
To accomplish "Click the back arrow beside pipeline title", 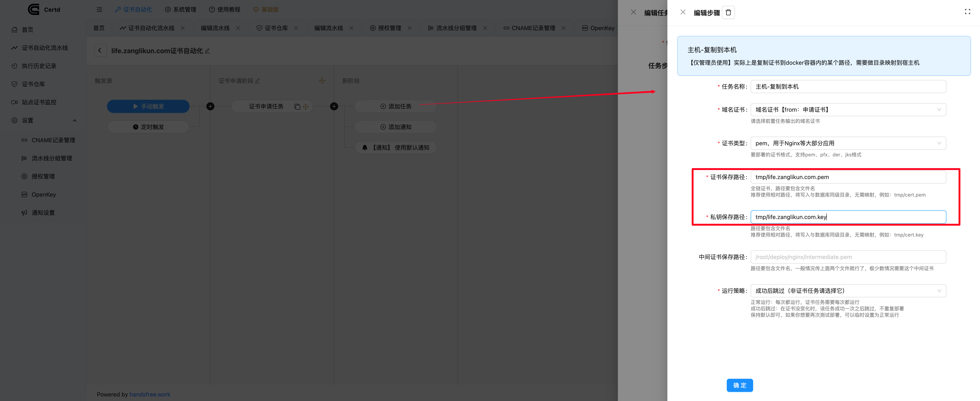I will 100,50.
